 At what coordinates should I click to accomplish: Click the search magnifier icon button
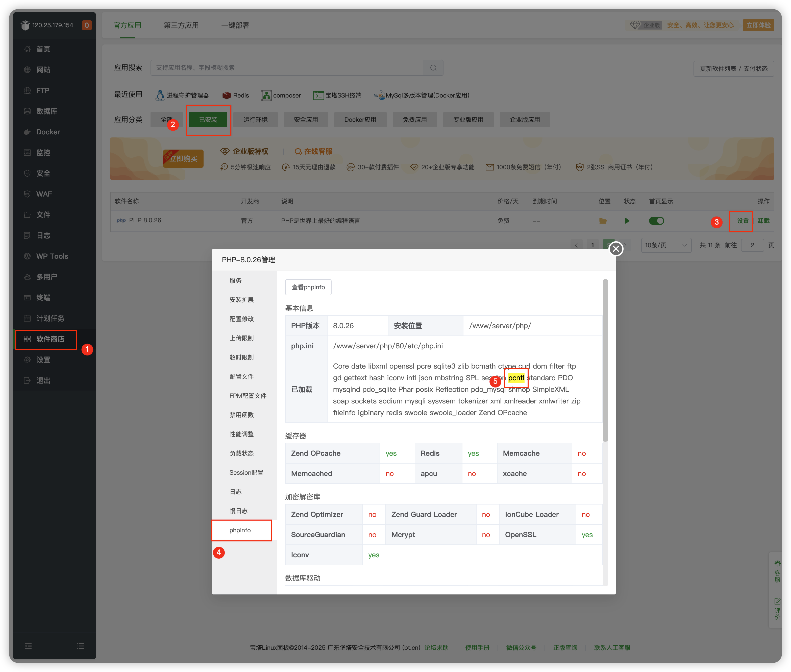[433, 68]
